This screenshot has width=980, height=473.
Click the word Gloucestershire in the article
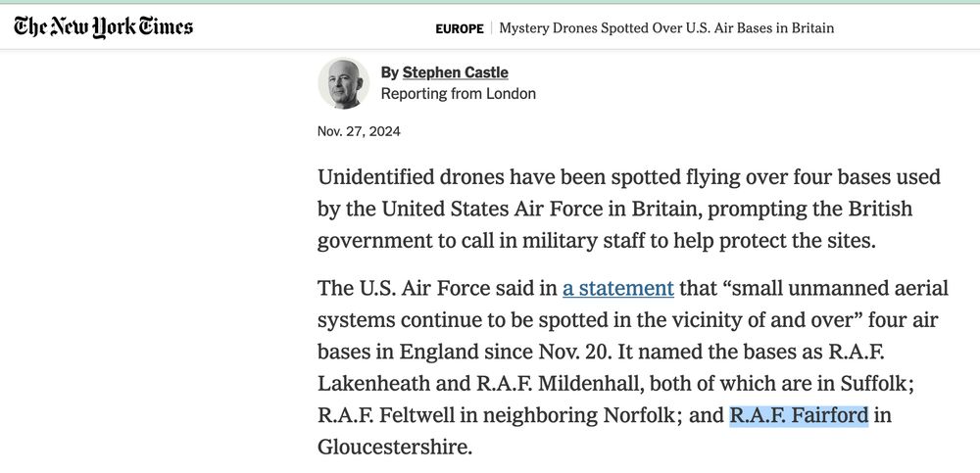[x=395, y=447]
